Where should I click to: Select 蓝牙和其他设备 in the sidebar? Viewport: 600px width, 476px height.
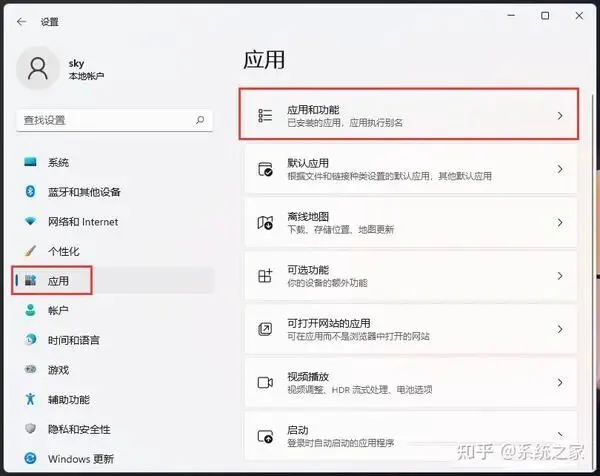pos(113,192)
